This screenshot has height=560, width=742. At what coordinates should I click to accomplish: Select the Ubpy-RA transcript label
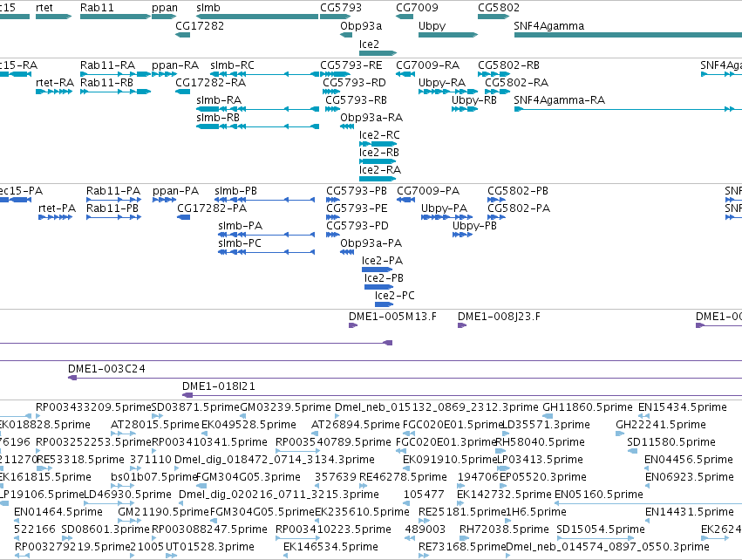(x=442, y=83)
